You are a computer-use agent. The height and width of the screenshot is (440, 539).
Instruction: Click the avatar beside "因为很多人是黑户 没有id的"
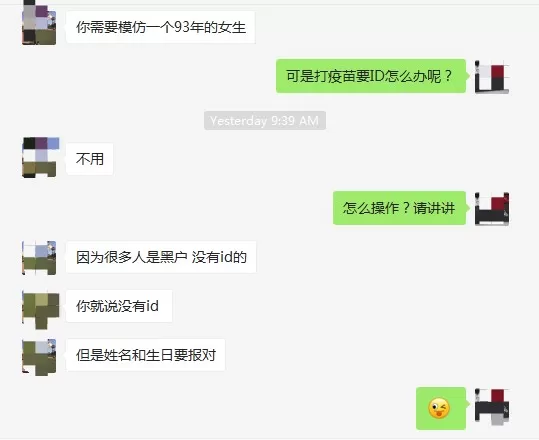click(x=39, y=258)
